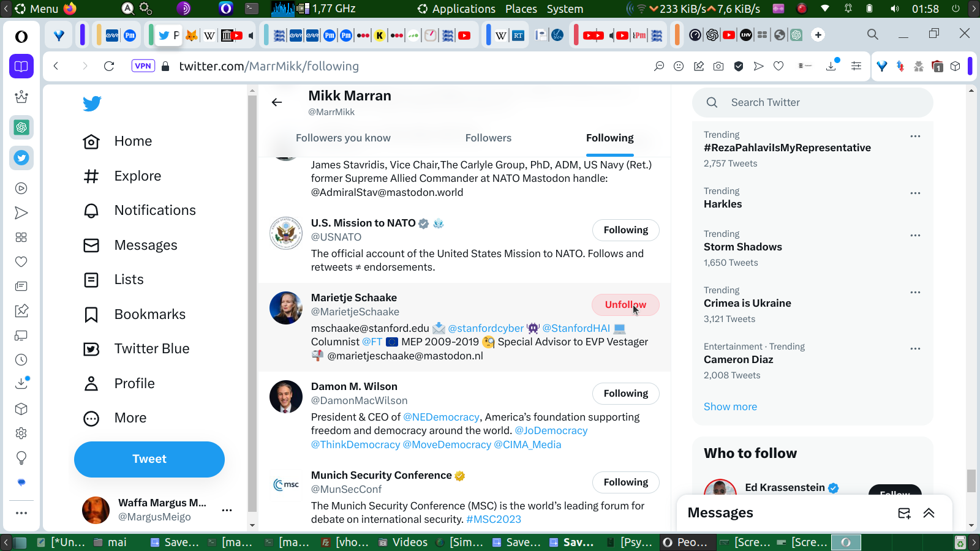
Task: Open the emoji picker in address bar
Action: pyautogui.click(x=679, y=66)
